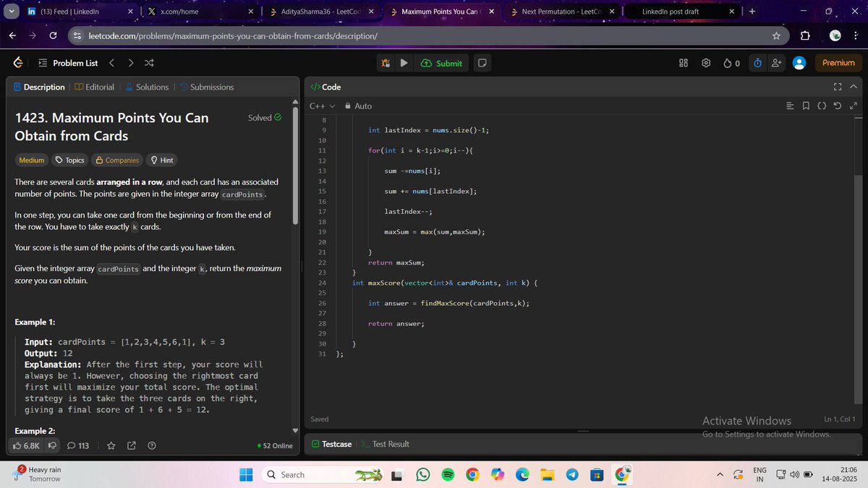Switch to the Editorial tab
This screenshot has height=488, width=868.
point(94,87)
